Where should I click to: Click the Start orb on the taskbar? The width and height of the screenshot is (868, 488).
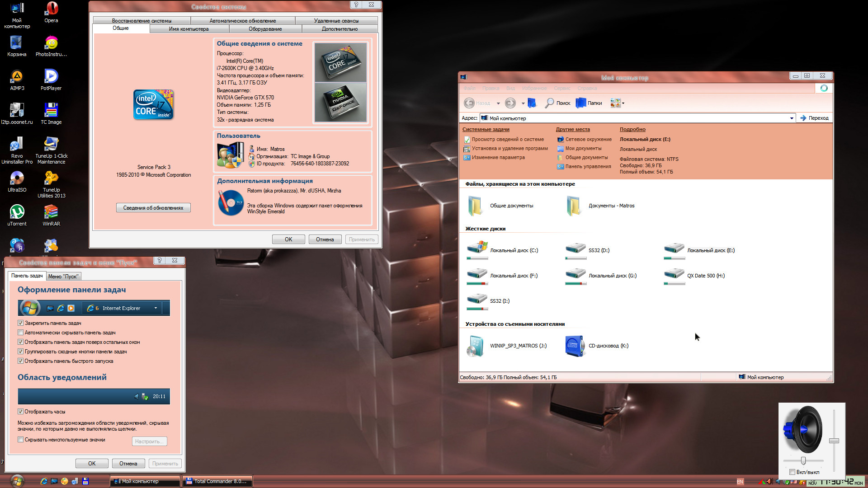coord(17,481)
